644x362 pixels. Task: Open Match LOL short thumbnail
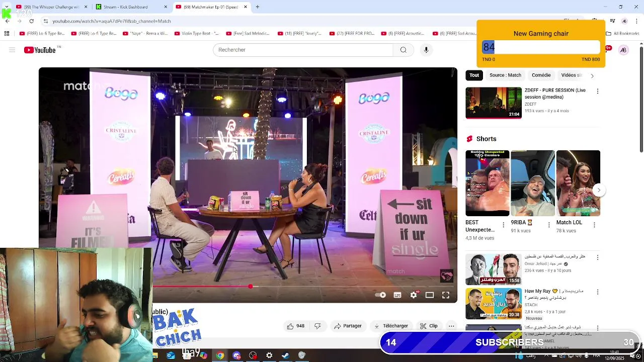pyautogui.click(x=578, y=183)
